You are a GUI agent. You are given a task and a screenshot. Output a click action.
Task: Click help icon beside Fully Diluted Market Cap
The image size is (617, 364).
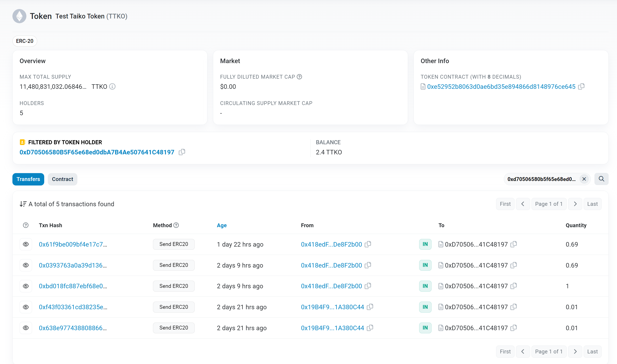[x=299, y=77]
